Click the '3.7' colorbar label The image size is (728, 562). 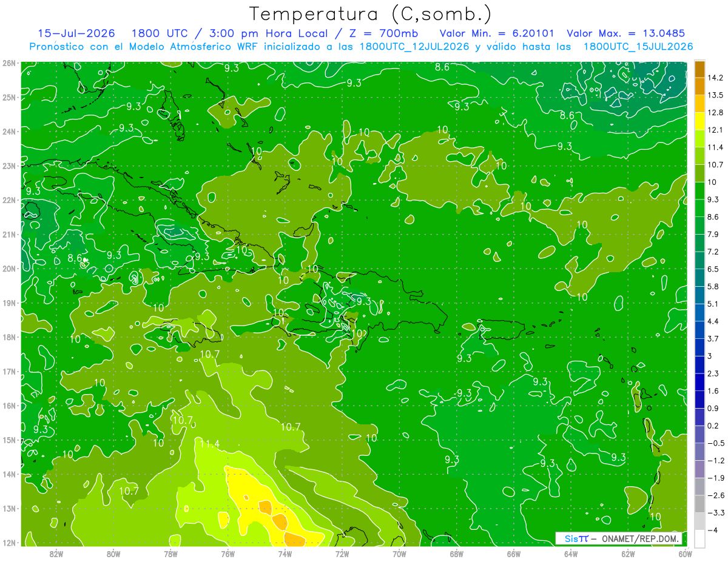713,338
